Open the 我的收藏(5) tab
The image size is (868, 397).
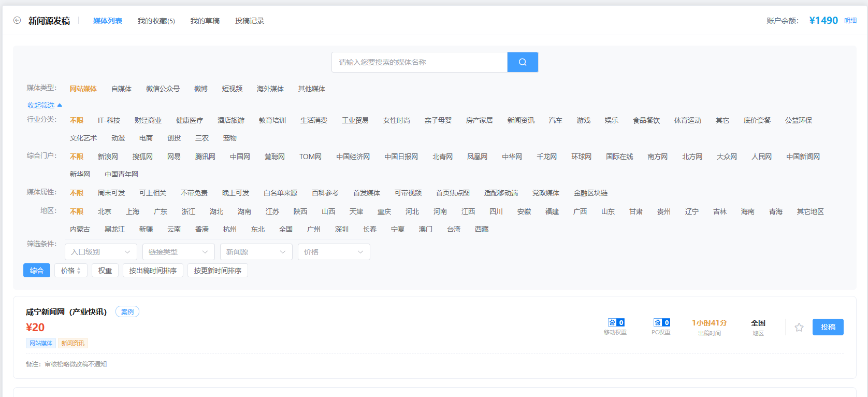coord(156,21)
